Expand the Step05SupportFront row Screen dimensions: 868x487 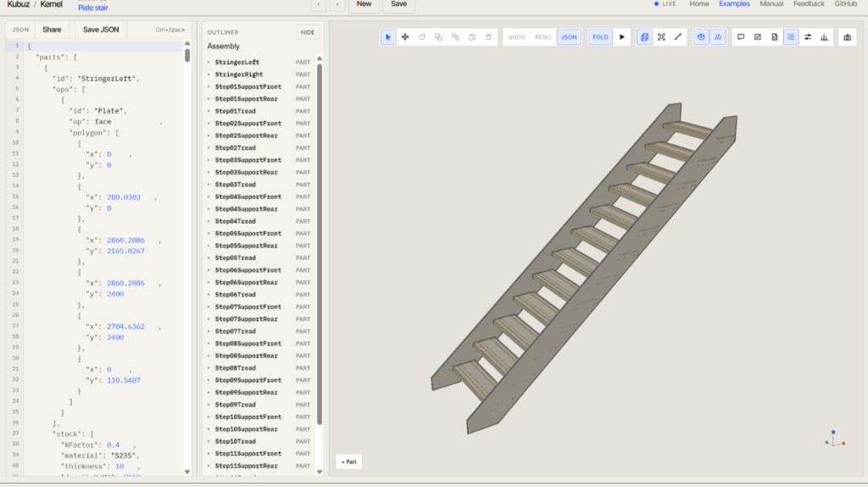[209, 234]
